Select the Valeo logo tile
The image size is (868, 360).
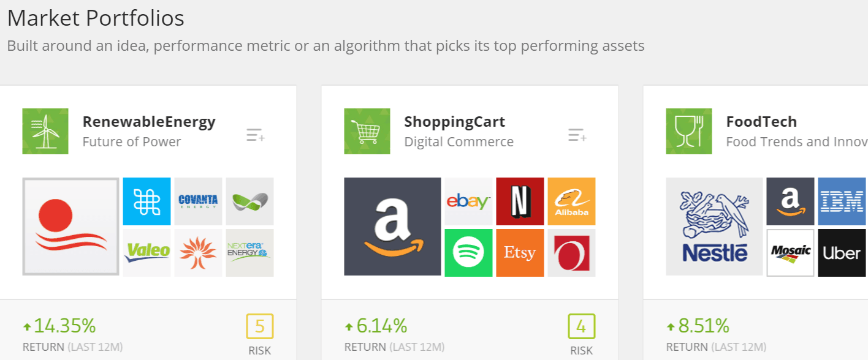click(x=147, y=253)
